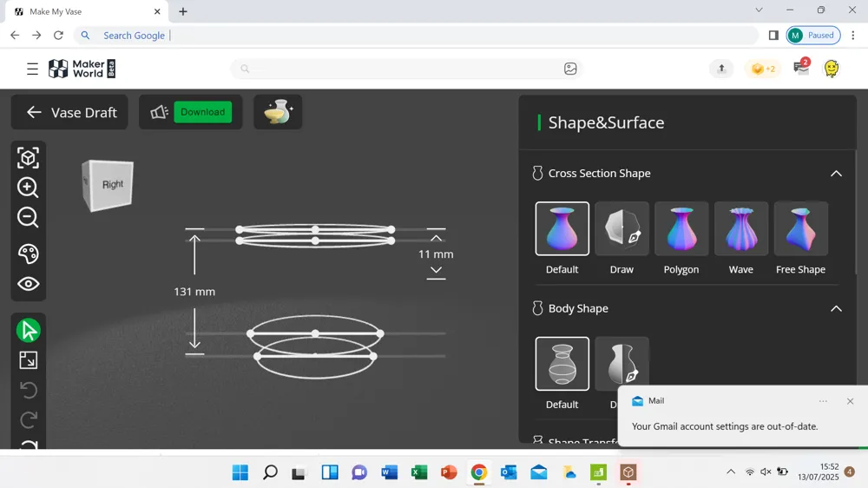Screen dimensions: 868x488
Task: Reload the page with the refresh icon
Action: (x=58, y=36)
